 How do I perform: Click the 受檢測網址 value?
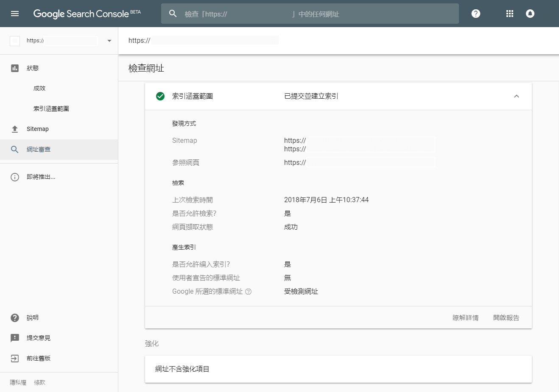point(301,292)
